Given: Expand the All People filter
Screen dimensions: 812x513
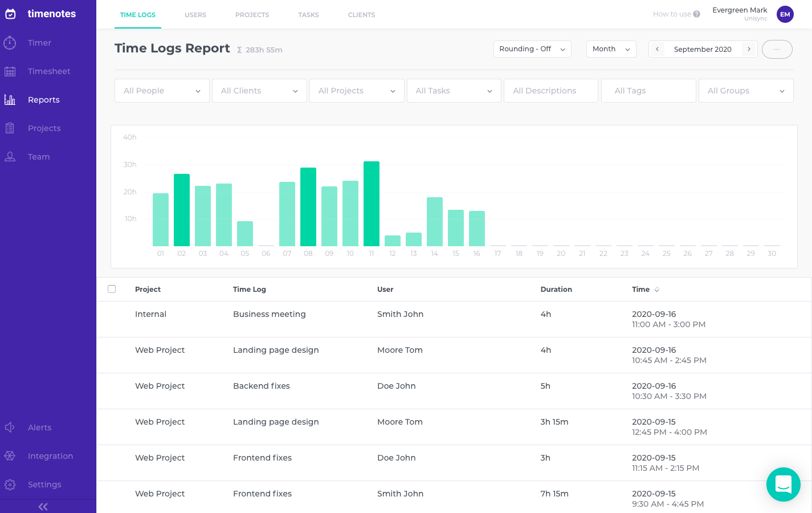Looking at the screenshot, I should coord(162,91).
